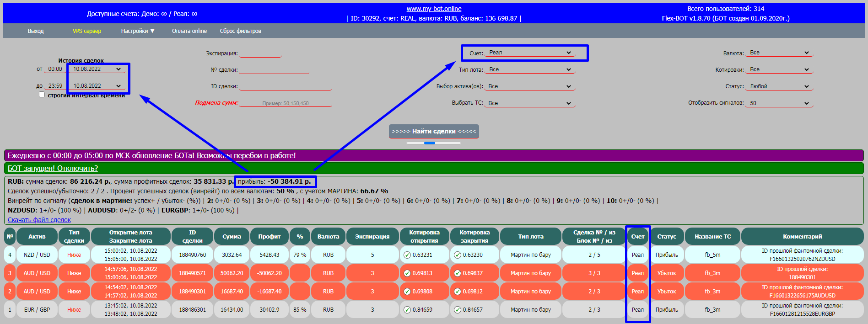The height and width of the screenshot is (324, 868).
Task: Open the 'Валюта' filter dropdown
Action: [779, 53]
